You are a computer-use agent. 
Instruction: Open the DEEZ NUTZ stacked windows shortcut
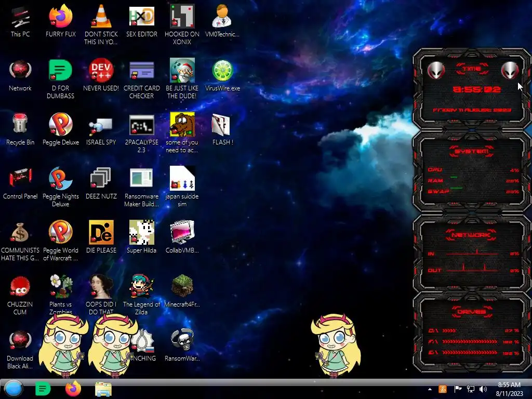101,183
